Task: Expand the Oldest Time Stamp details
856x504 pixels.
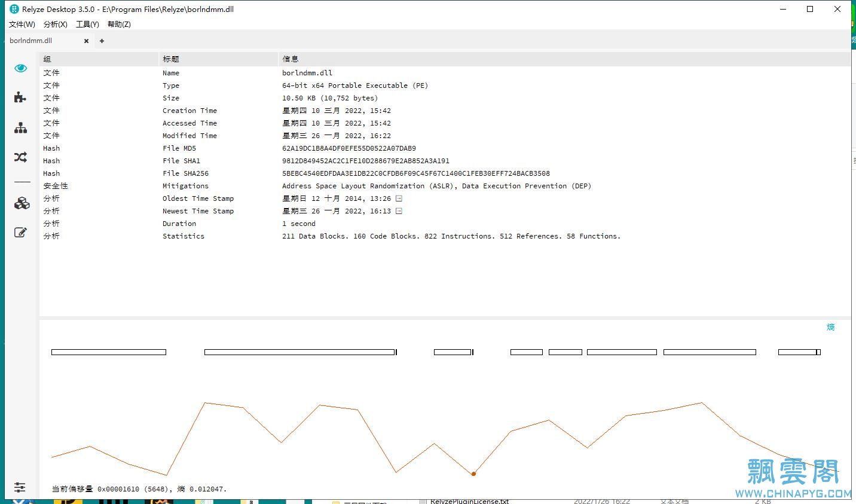Action: (399, 198)
